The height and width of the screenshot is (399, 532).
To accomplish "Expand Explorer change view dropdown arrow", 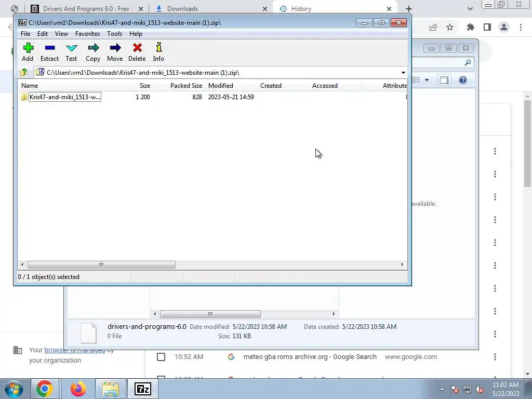I will coord(427,80).
